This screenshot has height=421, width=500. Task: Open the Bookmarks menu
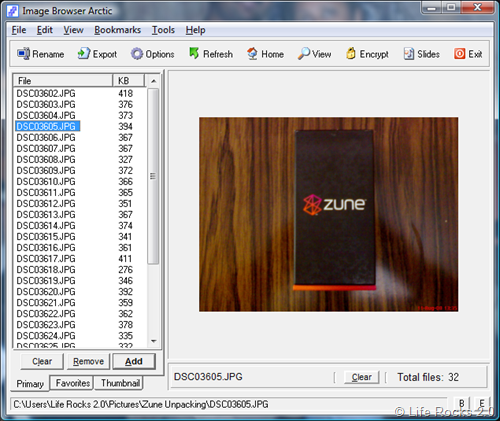(117, 30)
